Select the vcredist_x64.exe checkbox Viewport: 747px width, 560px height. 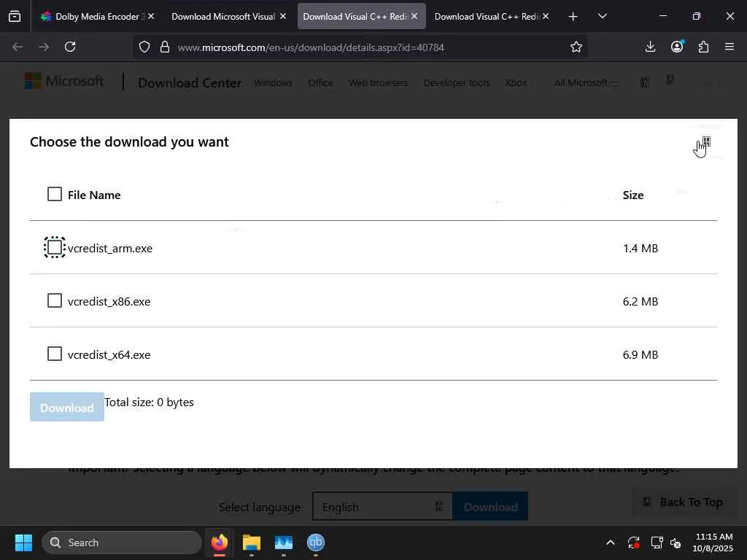coord(55,354)
